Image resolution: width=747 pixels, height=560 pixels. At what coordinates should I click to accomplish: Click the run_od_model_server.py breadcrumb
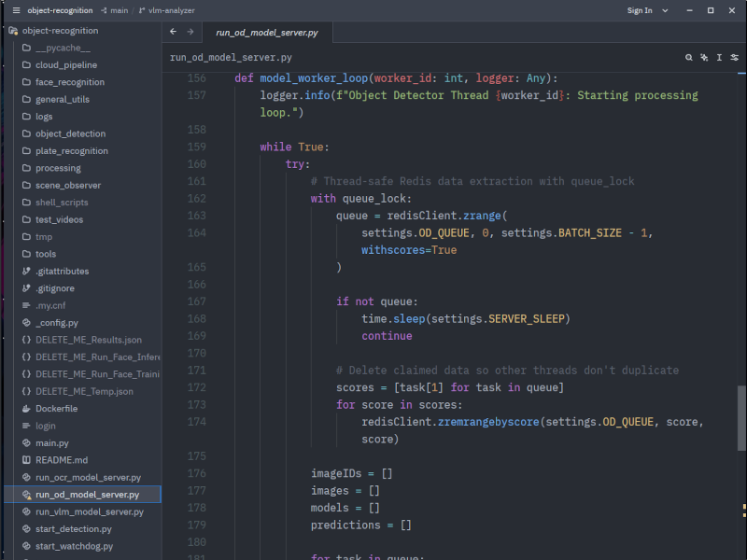[x=231, y=58]
